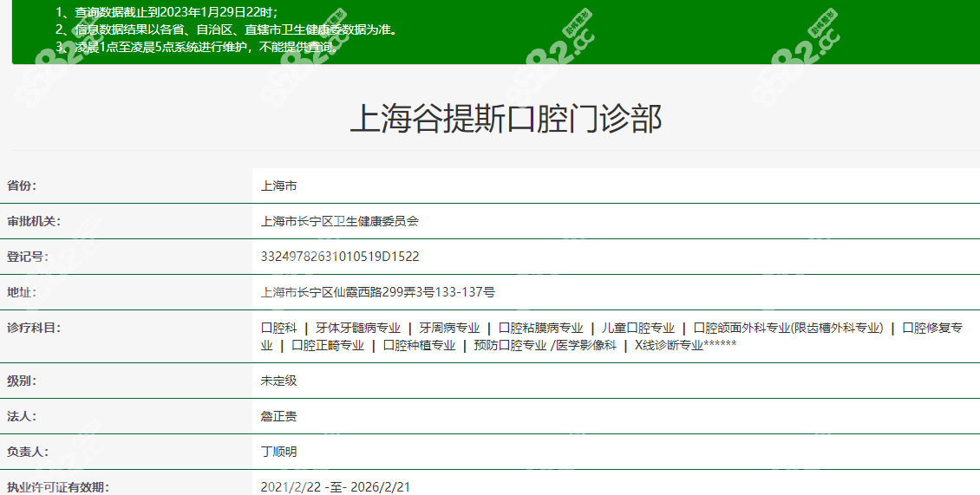Click the 儿童口腔专业 entry
Viewport: 980px width, 495px height.
(638, 329)
